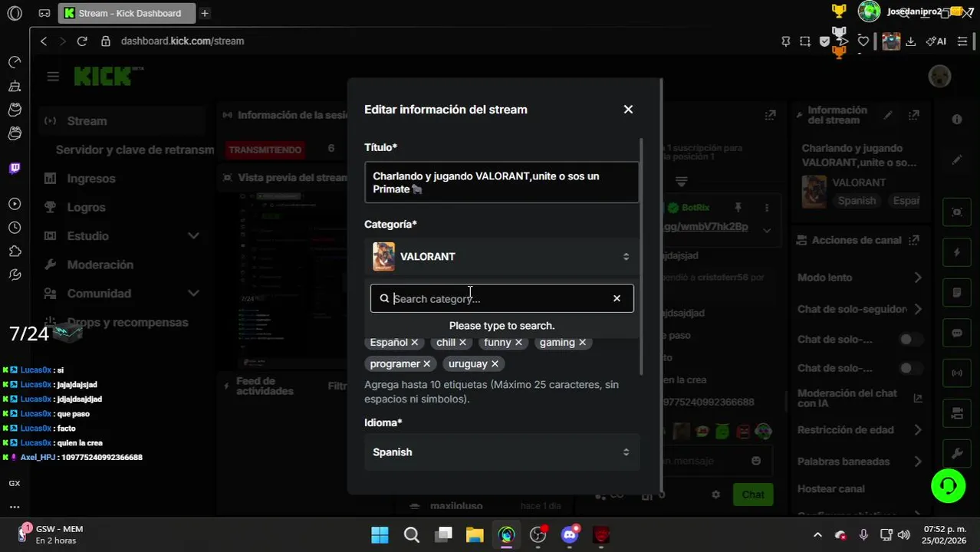Toggle the Kick sidebar hamburger menu
The height and width of the screenshot is (552, 980).
[53, 76]
